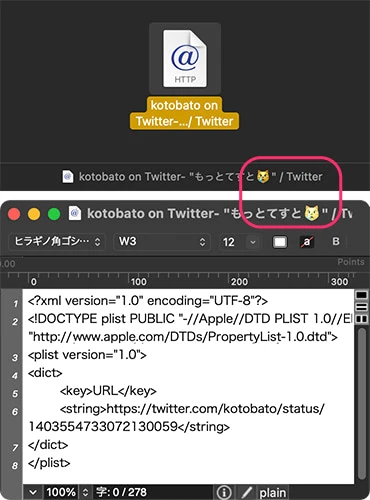Click the vertical split view icon

[x=362, y=319]
